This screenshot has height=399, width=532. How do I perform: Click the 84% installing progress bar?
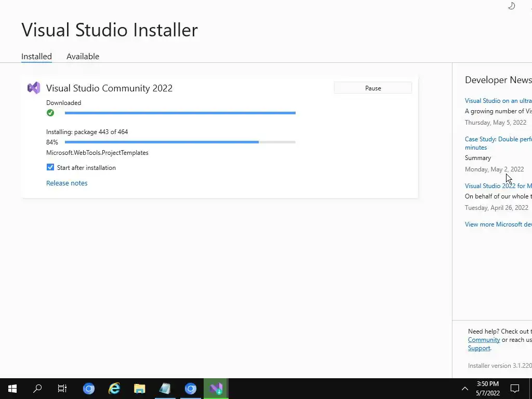(180, 142)
